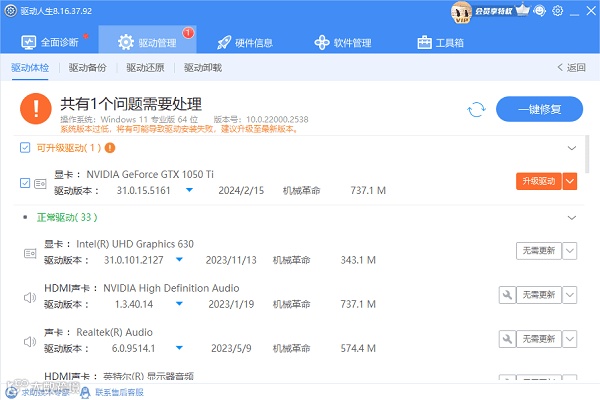This screenshot has height=400, width=600.
Task: Collapse the 正常驱动 section chevron
Action: click(x=572, y=218)
